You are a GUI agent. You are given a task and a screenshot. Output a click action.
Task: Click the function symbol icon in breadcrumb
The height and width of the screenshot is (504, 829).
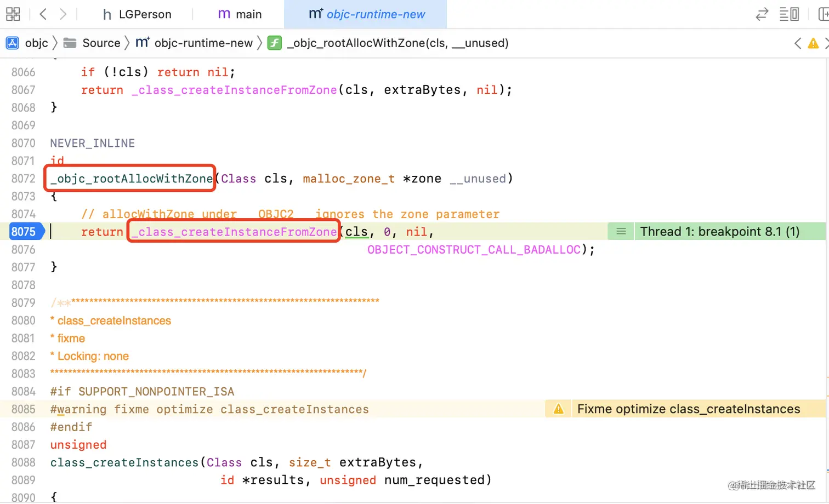point(275,43)
